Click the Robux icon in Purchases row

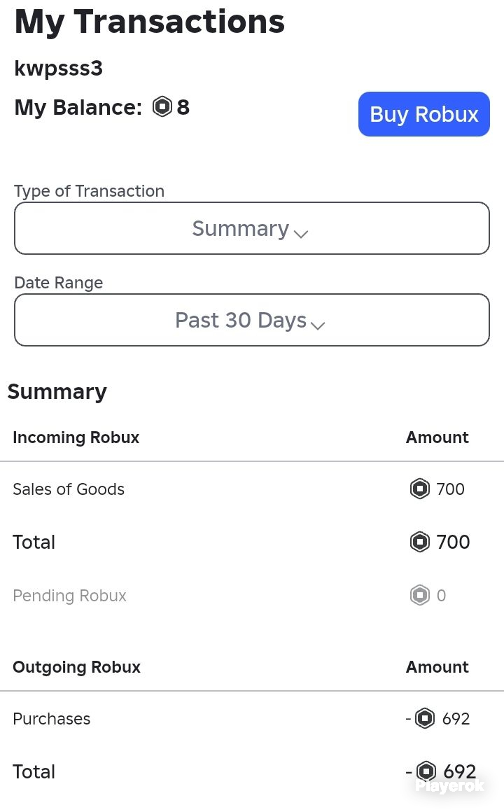(x=426, y=718)
